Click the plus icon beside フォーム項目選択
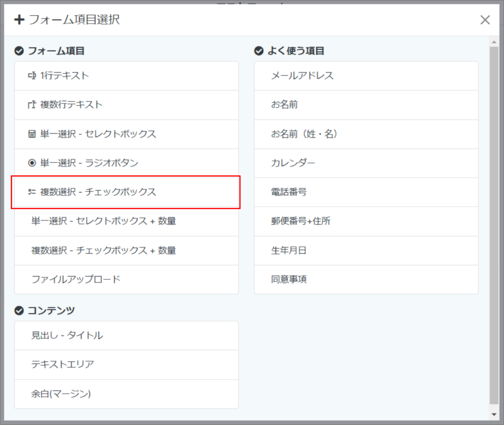Image resolution: width=504 pixels, height=425 pixels. point(19,20)
